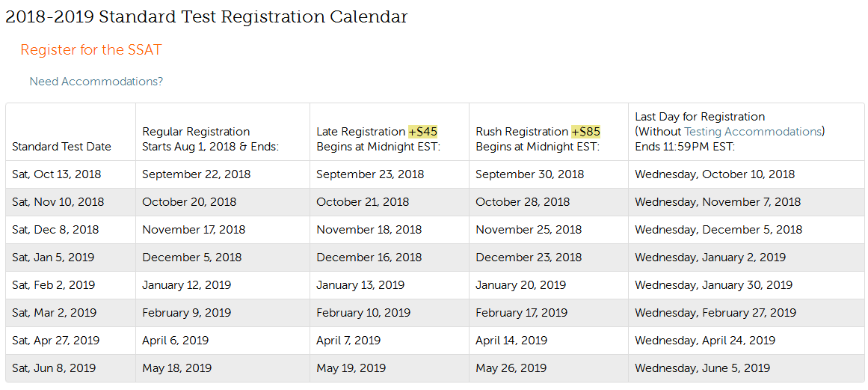Click the Sat, Jan 5, 2019 test date
Viewport: 868px width, 390px height.
pos(53,258)
